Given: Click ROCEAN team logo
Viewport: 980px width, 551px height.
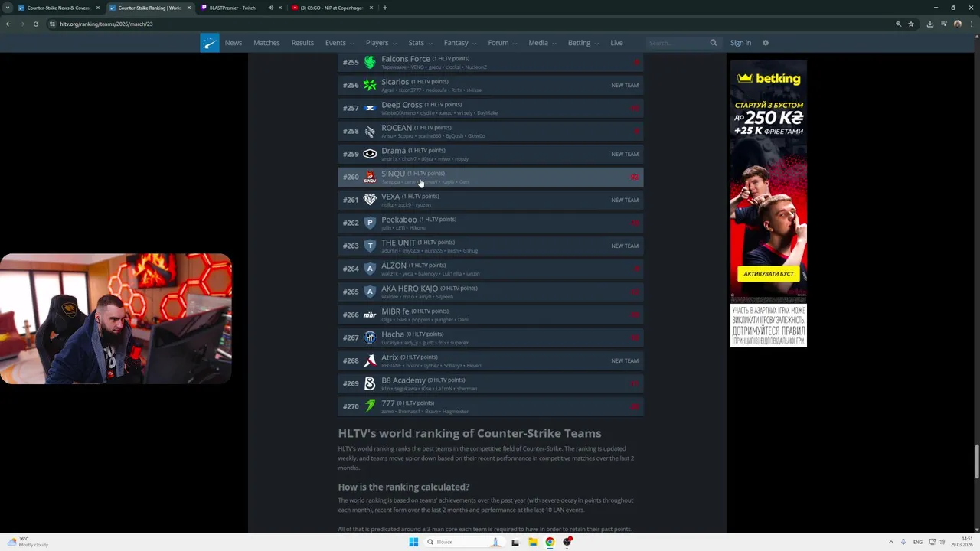Looking at the screenshot, I should tap(370, 131).
